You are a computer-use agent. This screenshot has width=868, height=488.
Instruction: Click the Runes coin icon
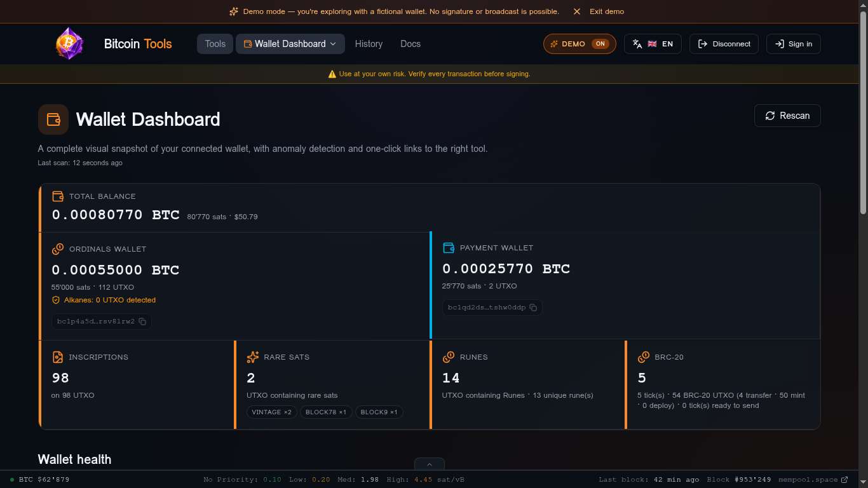pos(449,357)
